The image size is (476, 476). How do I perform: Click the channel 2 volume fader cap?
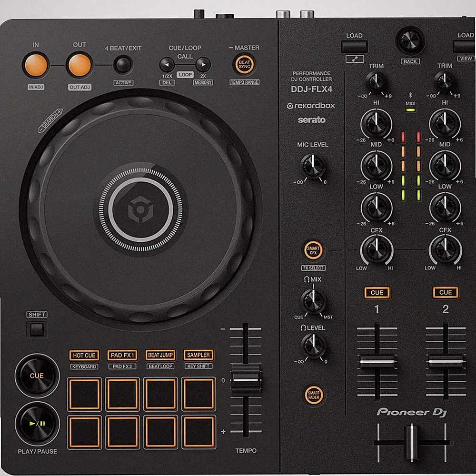pyautogui.click(x=446, y=362)
